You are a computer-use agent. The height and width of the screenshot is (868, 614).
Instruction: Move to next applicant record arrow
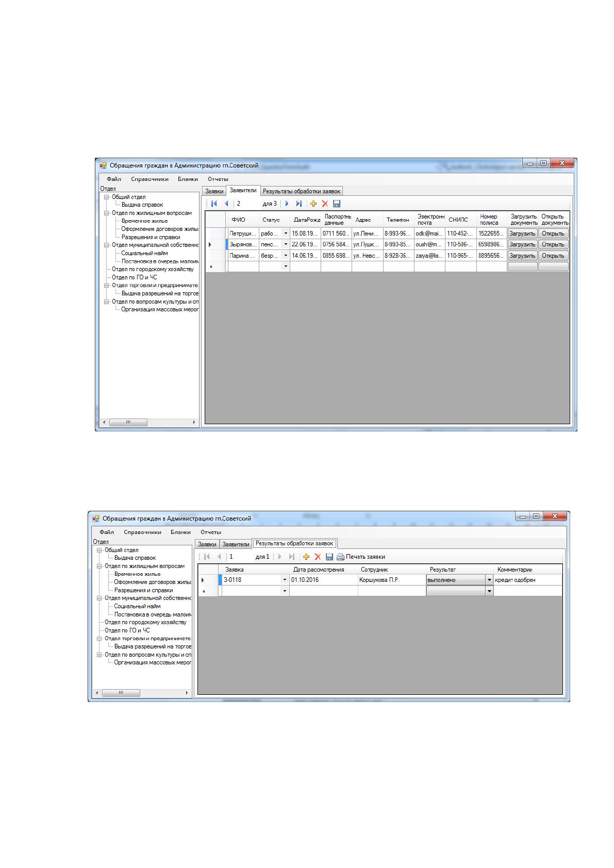point(287,204)
